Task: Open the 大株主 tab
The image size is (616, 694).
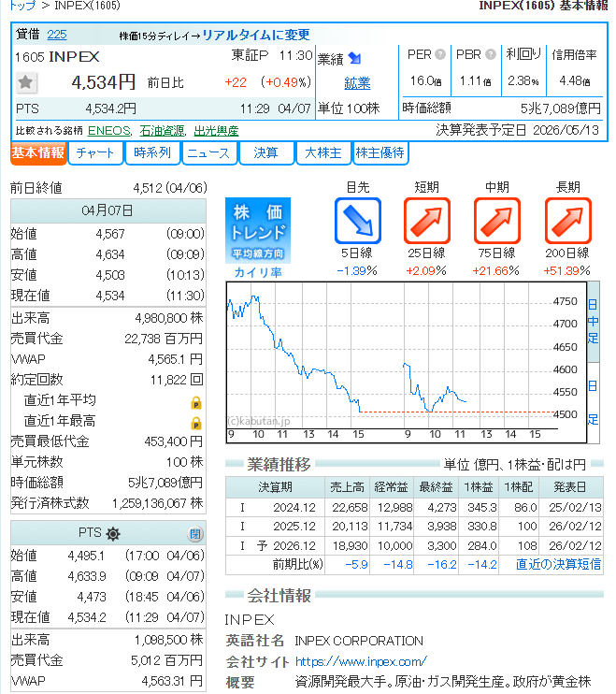Action: click(x=323, y=153)
